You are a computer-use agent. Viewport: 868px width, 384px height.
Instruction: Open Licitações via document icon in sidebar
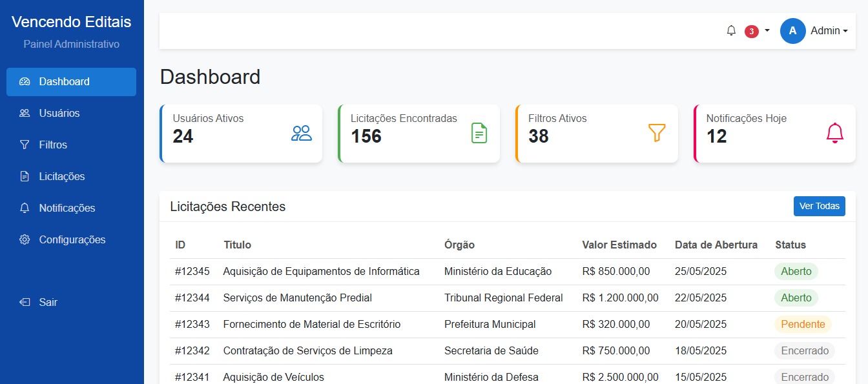(x=24, y=176)
